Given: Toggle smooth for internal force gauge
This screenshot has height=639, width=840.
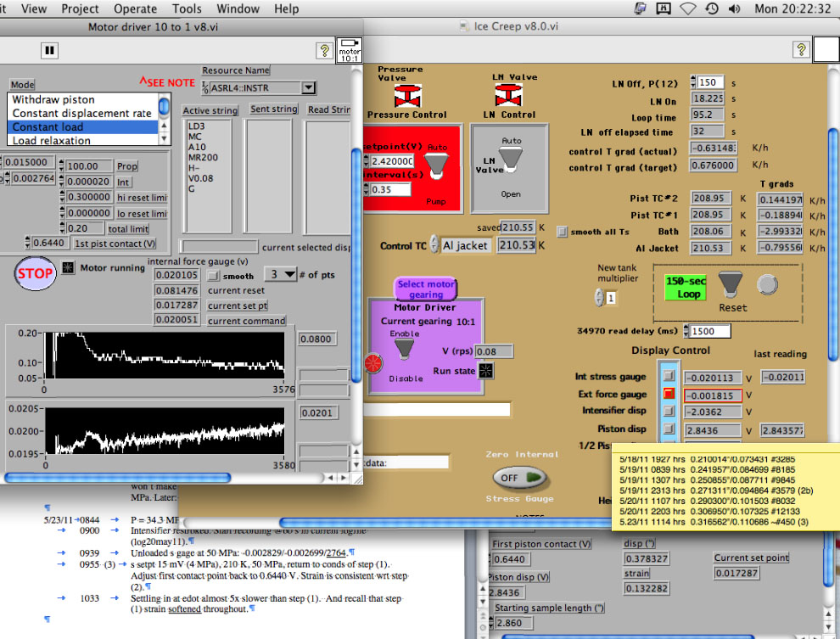Looking at the screenshot, I should coord(214,276).
